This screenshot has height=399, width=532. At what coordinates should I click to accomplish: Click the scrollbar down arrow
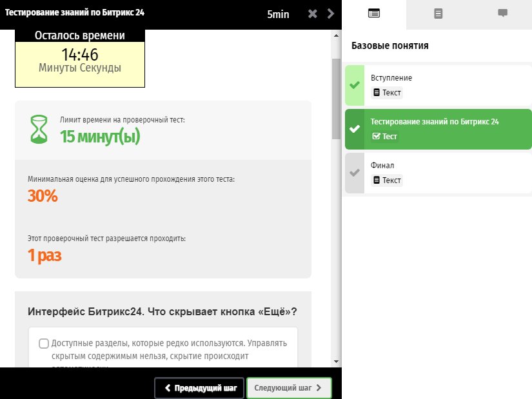pyautogui.click(x=336, y=362)
